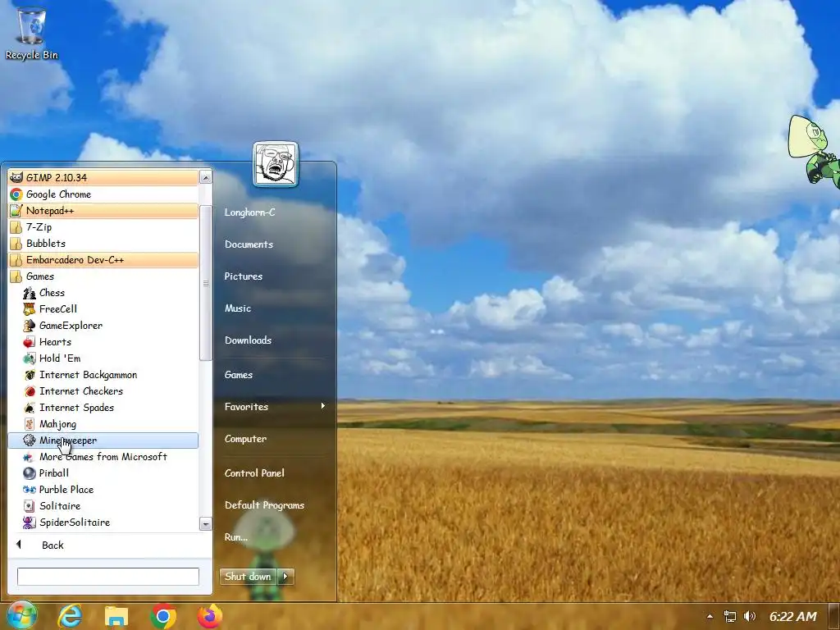Launch Hearts game
Image resolution: width=840 pixels, height=630 pixels.
coord(103,342)
